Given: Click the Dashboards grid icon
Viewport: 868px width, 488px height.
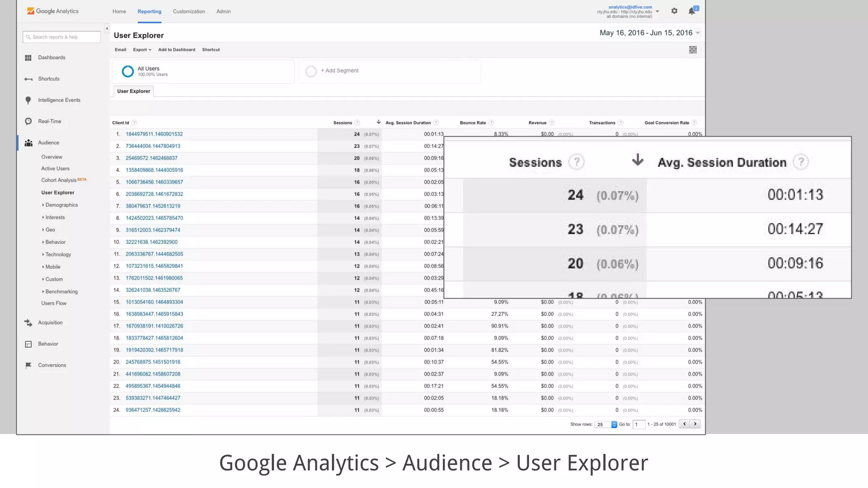Looking at the screenshot, I should pos(28,58).
